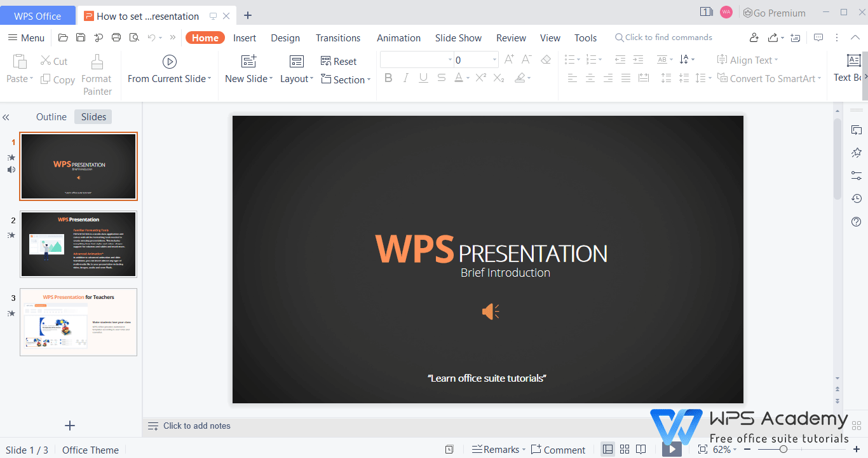Click the Comment button in status bar

click(x=558, y=450)
